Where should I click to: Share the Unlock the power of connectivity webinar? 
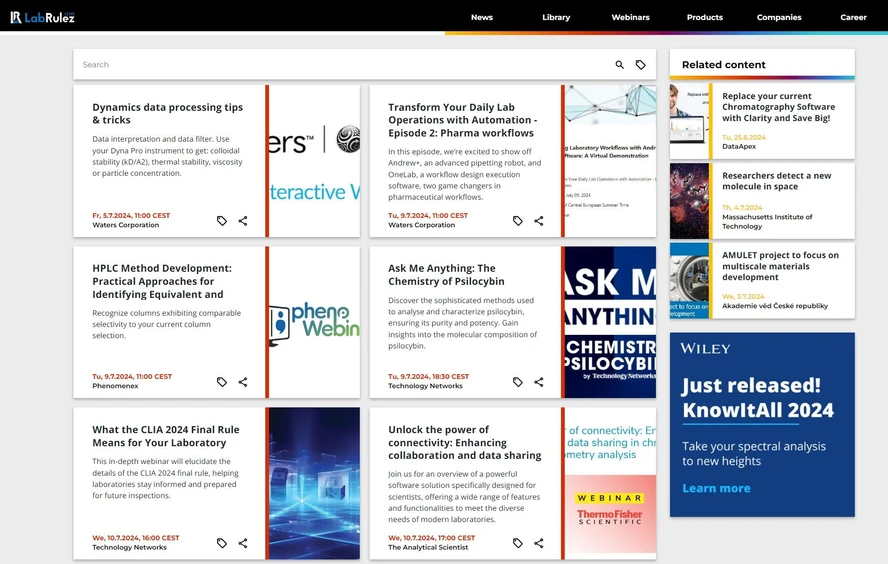[x=539, y=543]
